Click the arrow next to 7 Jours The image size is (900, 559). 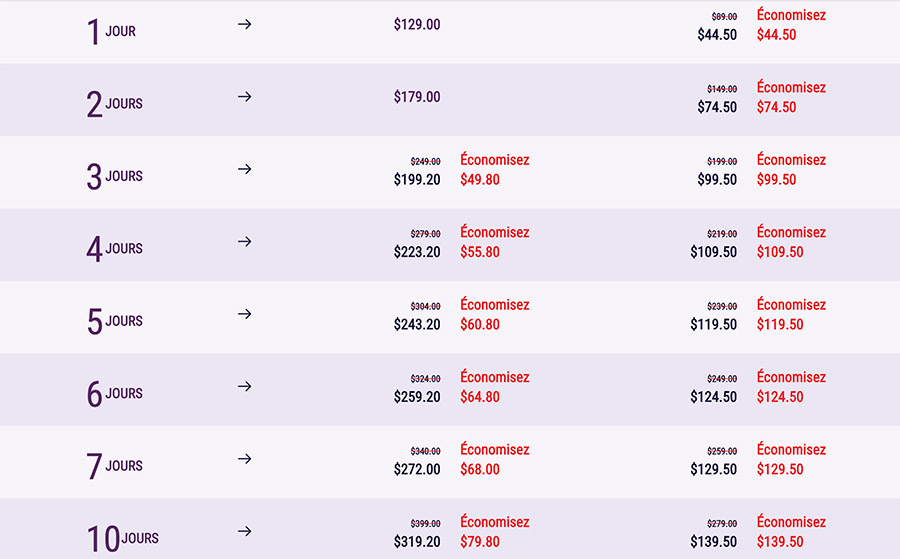pyautogui.click(x=244, y=459)
